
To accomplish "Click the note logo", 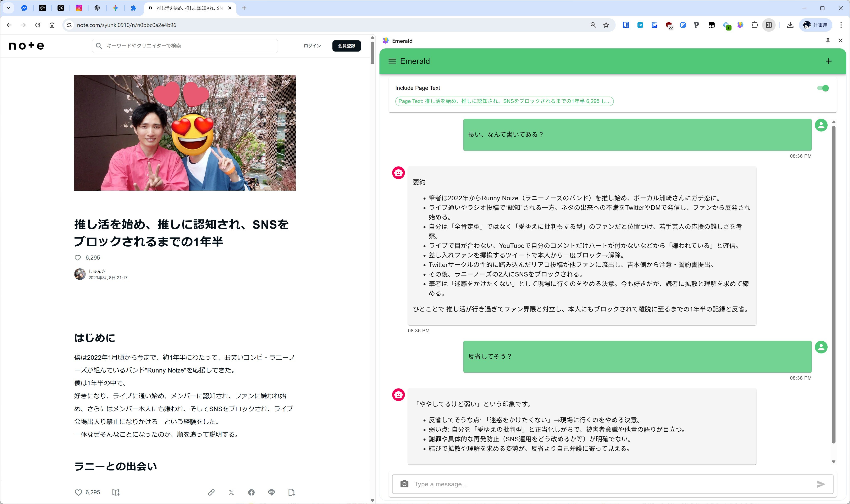I will (26, 45).
